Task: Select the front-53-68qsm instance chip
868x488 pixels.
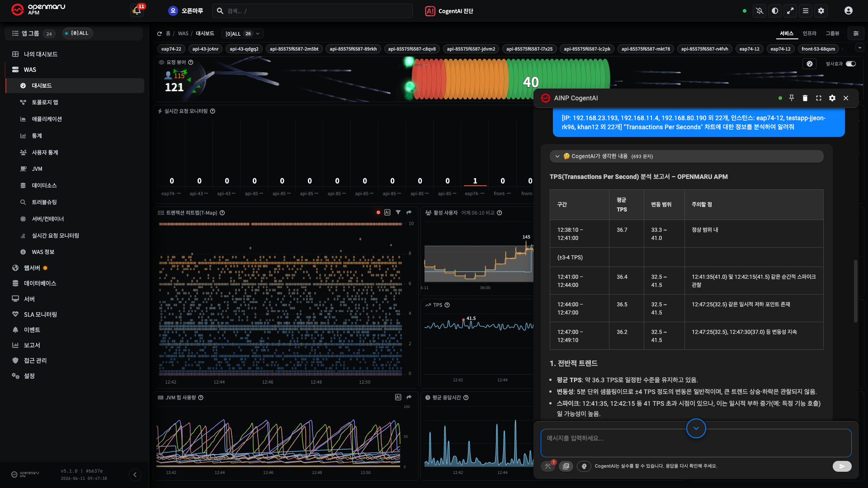Action: point(818,49)
